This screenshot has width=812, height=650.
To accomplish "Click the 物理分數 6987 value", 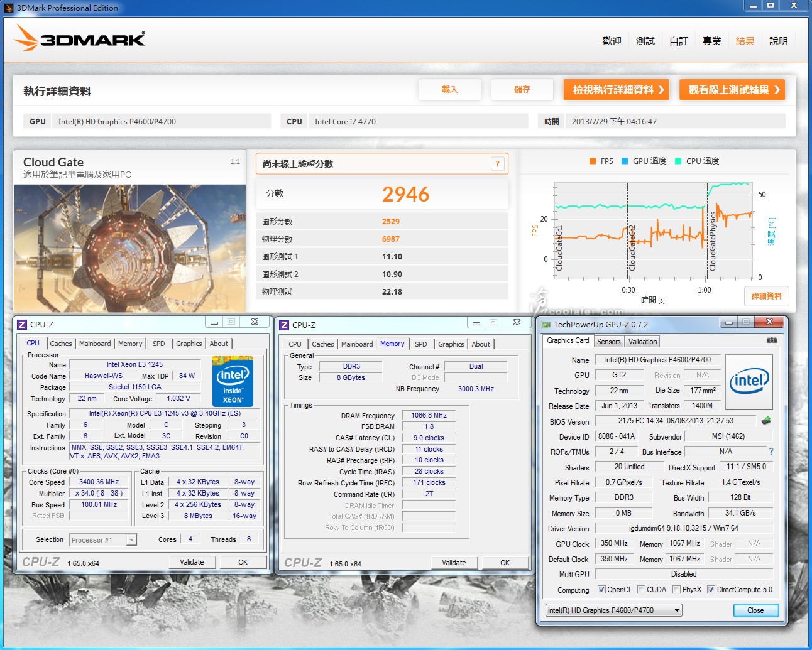I will (x=391, y=239).
